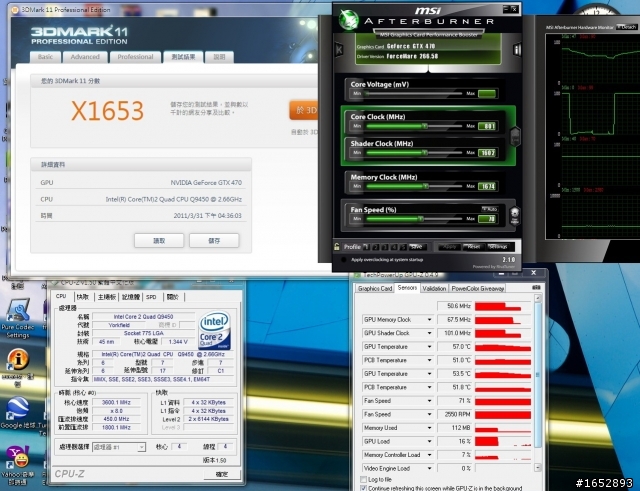
Task: Switch to the Basic tab in 3DMark 11
Action: tap(45, 57)
